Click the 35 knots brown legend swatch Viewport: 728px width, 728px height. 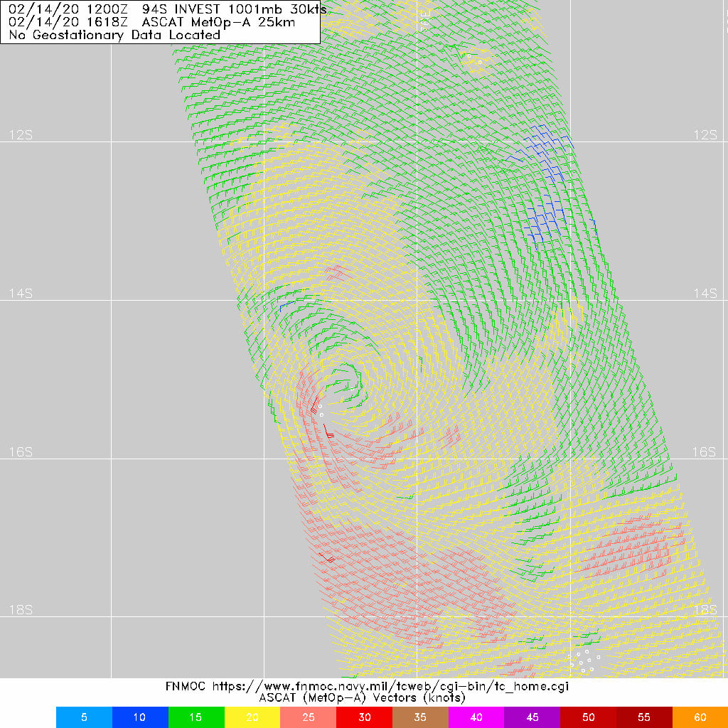point(421,717)
